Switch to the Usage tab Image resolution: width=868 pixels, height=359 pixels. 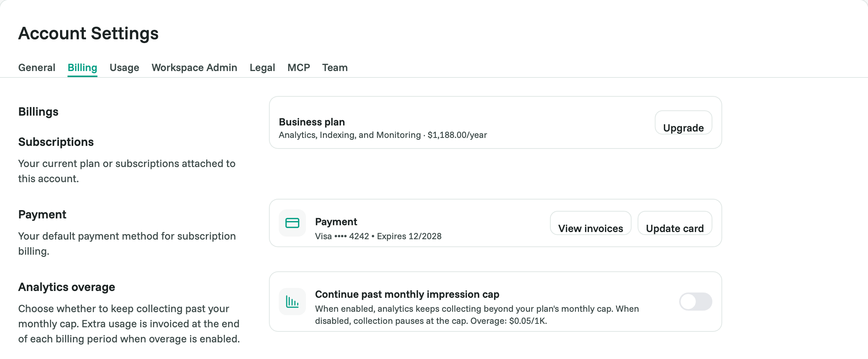(124, 68)
